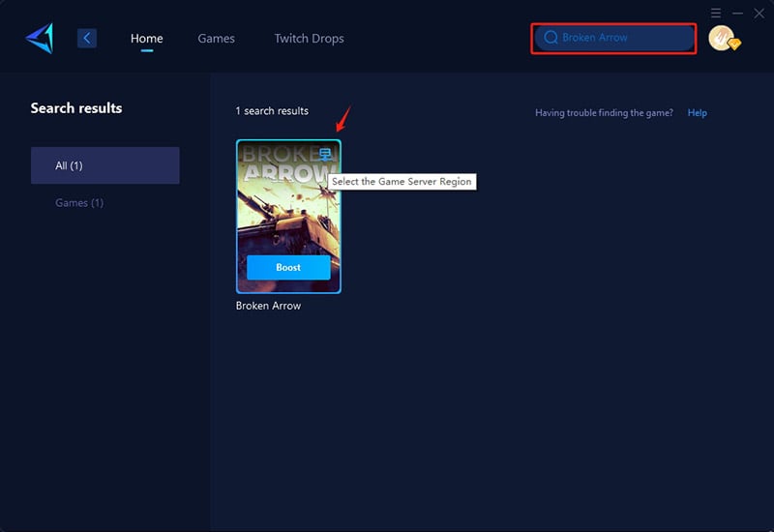Minimize the application window
The width and height of the screenshot is (774, 532).
coord(737,14)
